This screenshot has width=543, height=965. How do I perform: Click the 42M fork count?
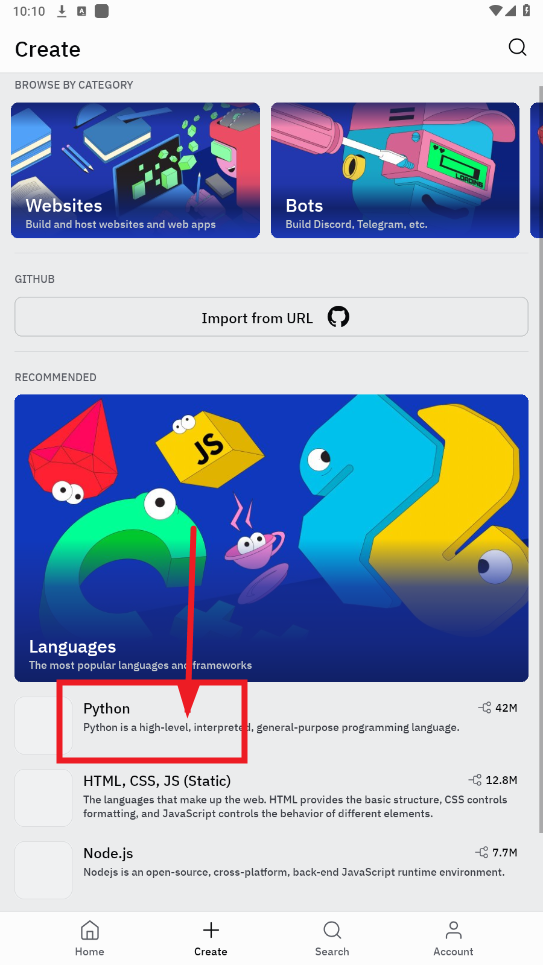tap(506, 708)
